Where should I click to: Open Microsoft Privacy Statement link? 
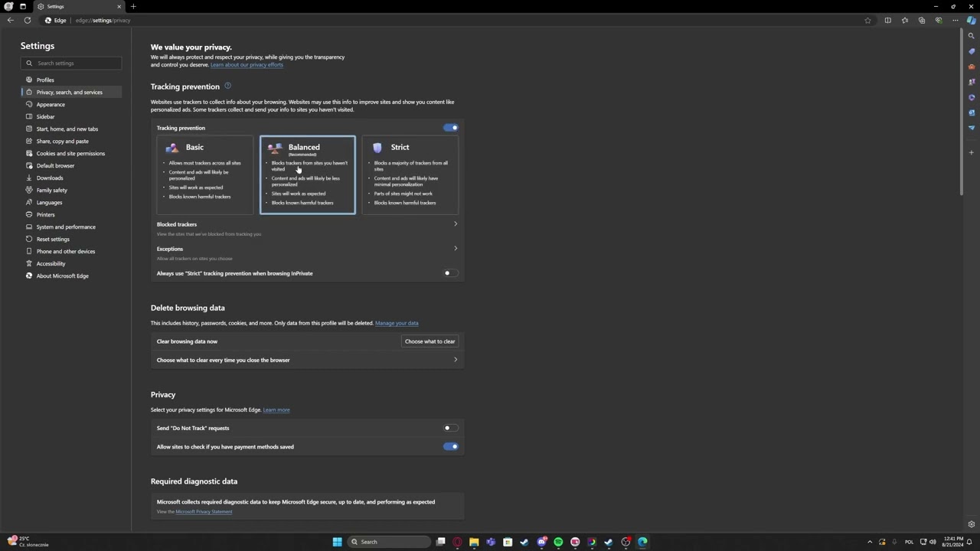[204, 511]
